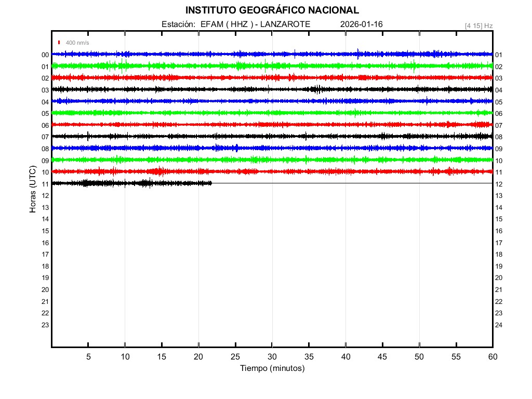Click the red 400 nm/s scale bar
The height and width of the screenshot is (399, 532).
click(x=60, y=43)
